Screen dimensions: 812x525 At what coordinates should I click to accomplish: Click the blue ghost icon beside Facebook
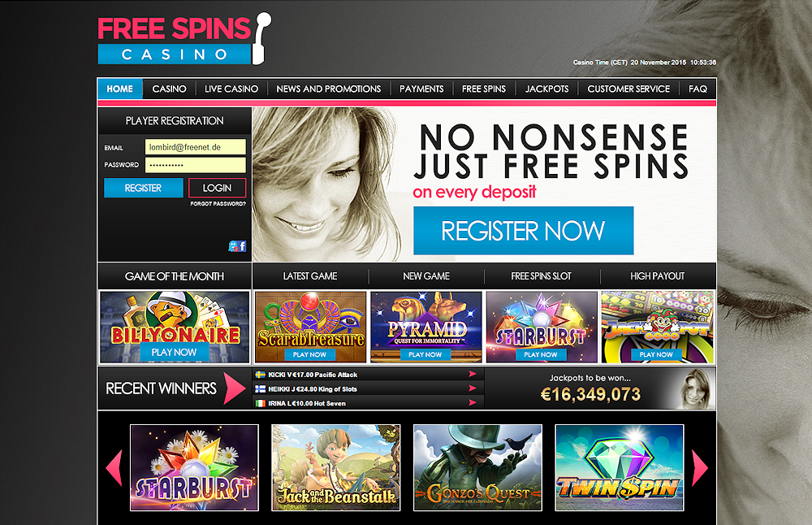click(x=234, y=246)
